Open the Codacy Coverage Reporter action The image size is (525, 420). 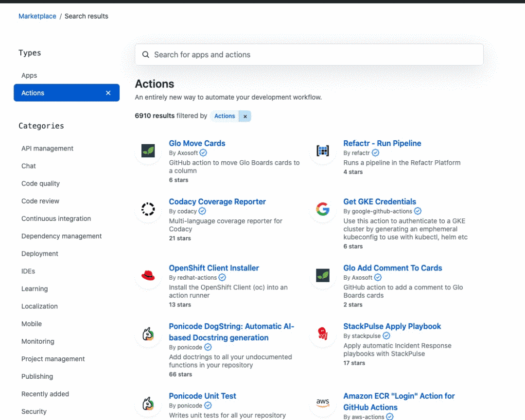coord(217,202)
